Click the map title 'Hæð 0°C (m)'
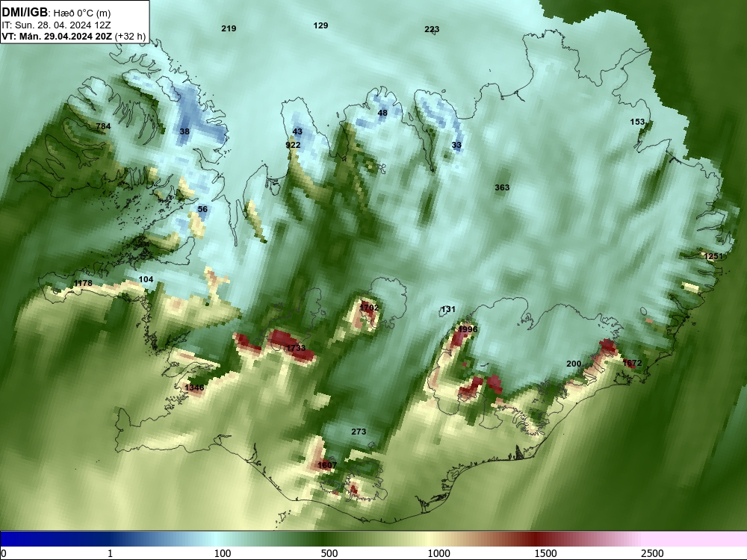The image size is (747, 560). click(x=81, y=13)
